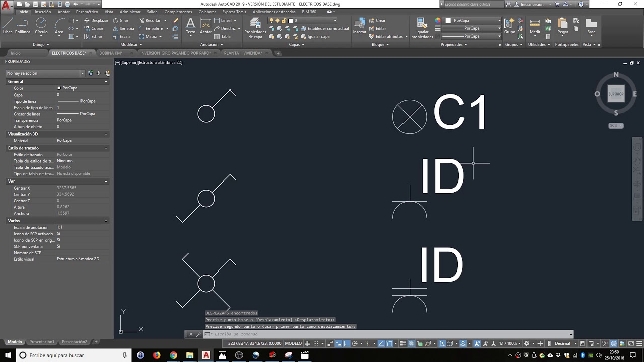
Task: Open the layer name dropdown showing 0
Action: [302, 21]
